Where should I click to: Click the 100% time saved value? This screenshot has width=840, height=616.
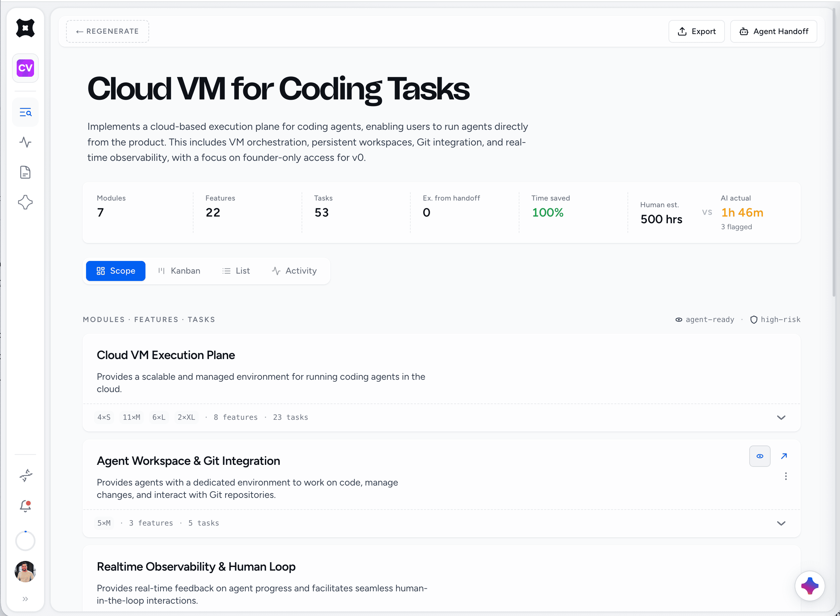547,213
